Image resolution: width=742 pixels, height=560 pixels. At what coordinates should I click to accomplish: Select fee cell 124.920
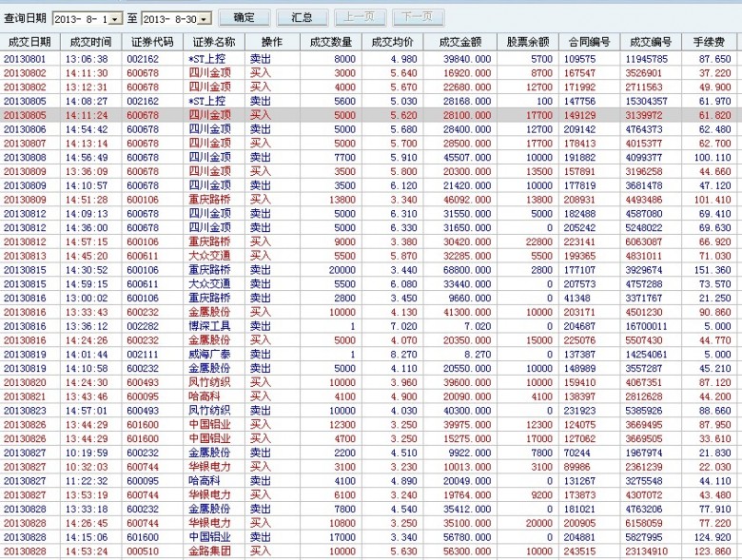713,538
